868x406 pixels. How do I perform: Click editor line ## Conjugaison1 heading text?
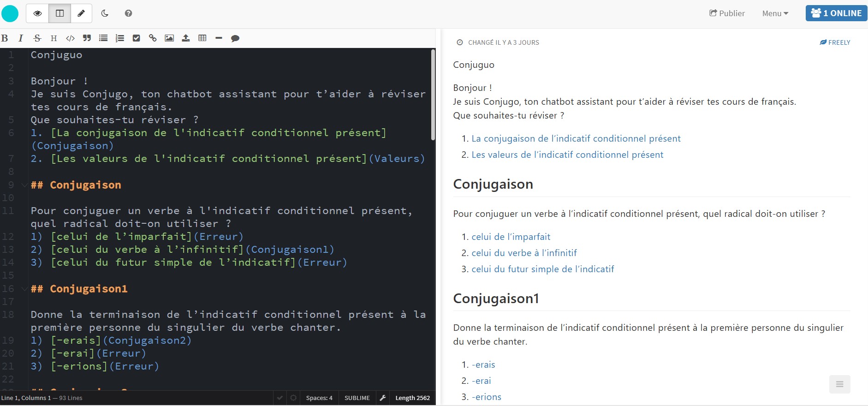click(x=79, y=289)
